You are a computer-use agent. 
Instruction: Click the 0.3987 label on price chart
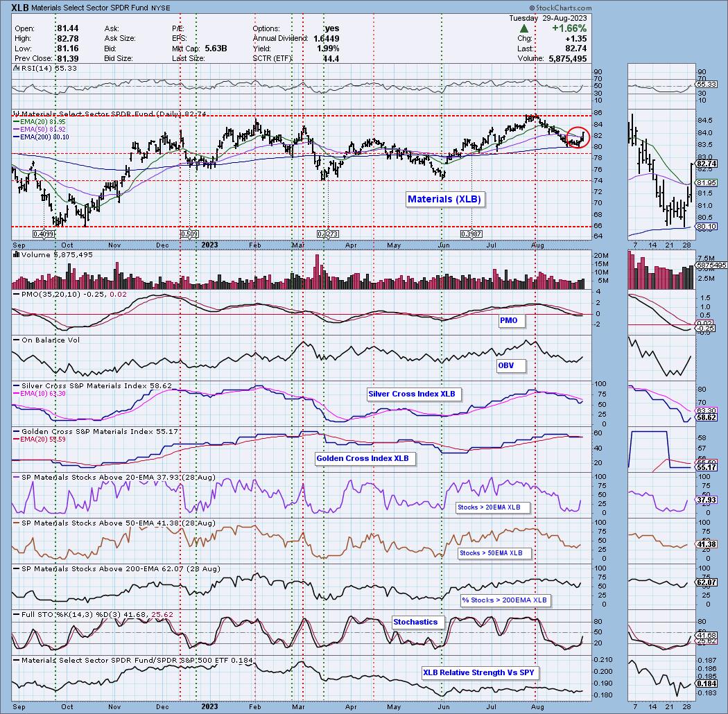471,234
